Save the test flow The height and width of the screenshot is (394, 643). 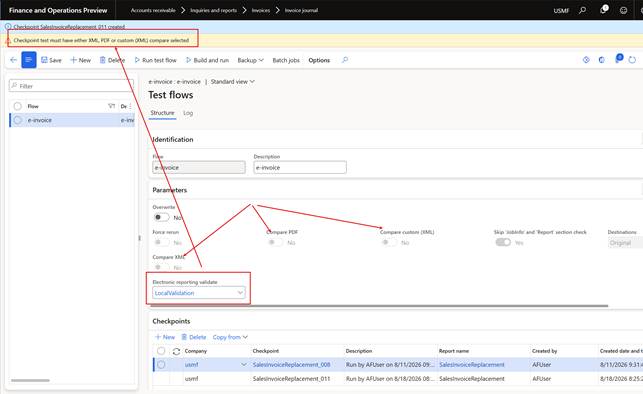(51, 60)
